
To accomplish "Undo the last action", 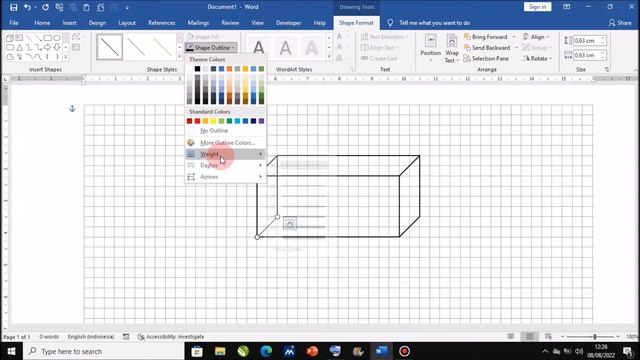I will click(27, 7).
